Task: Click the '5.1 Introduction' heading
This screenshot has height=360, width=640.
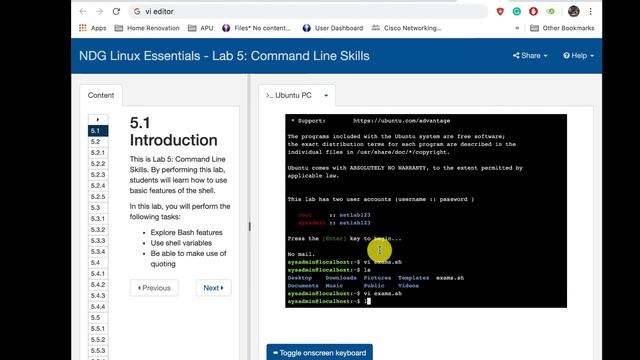Action: point(173,131)
